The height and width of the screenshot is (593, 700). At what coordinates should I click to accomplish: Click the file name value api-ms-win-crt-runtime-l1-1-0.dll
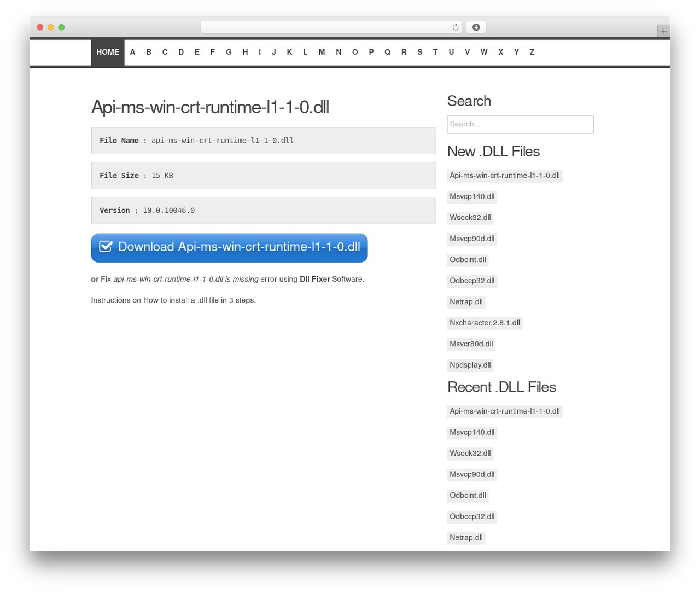[x=223, y=141]
